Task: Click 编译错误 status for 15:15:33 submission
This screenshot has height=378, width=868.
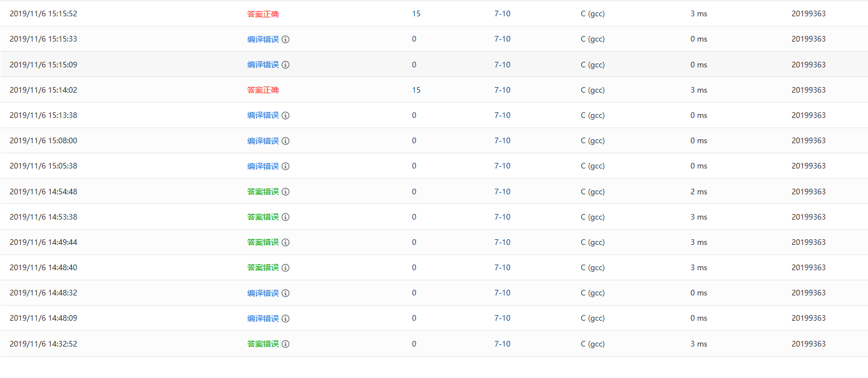Action: coord(263,39)
